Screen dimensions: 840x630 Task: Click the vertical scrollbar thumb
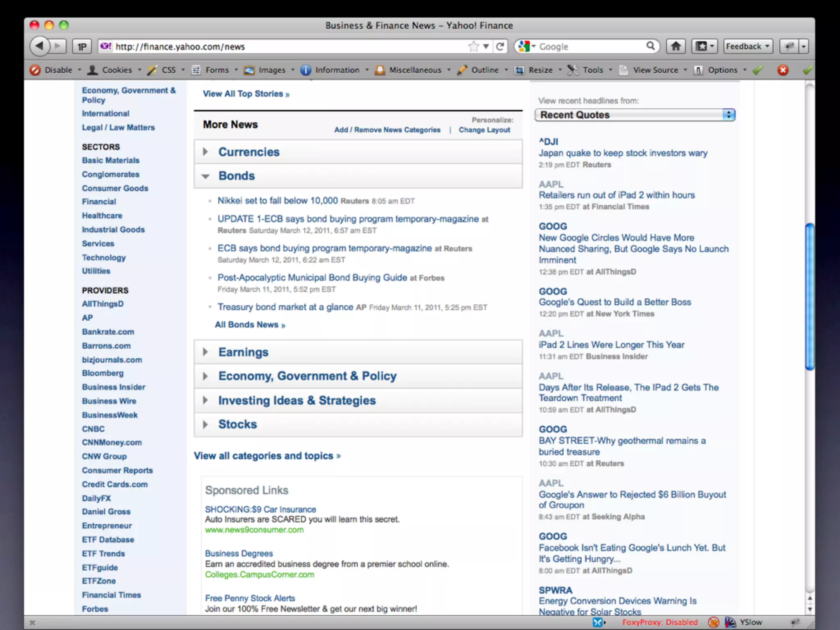coord(809,296)
